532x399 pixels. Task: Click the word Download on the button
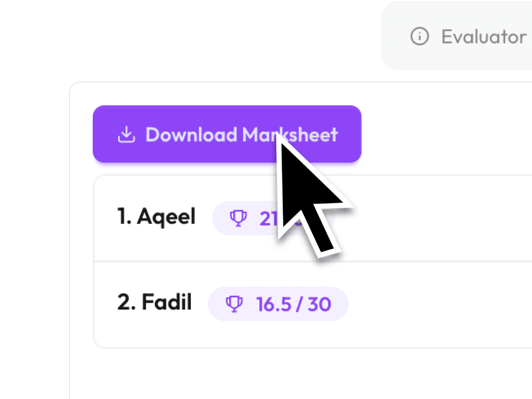(191, 135)
